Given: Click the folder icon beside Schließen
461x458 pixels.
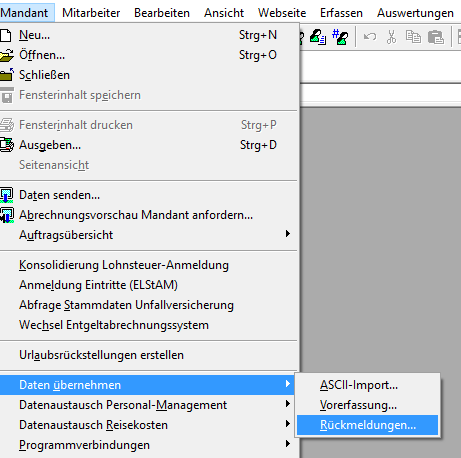Looking at the screenshot, I should [7, 75].
